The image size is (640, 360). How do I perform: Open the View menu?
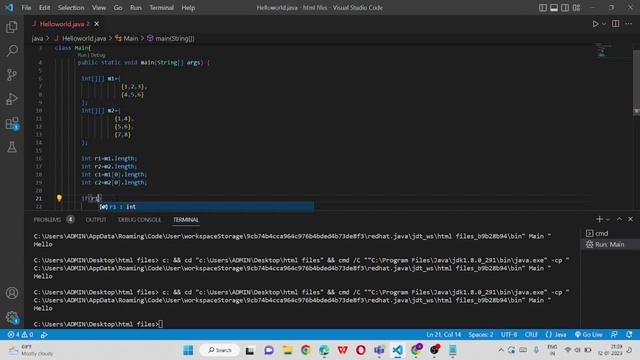click(99, 8)
